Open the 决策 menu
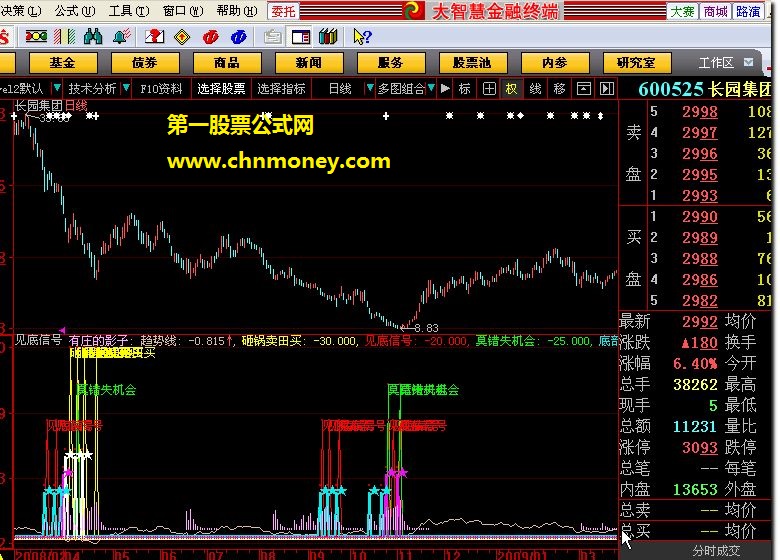 [20, 11]
